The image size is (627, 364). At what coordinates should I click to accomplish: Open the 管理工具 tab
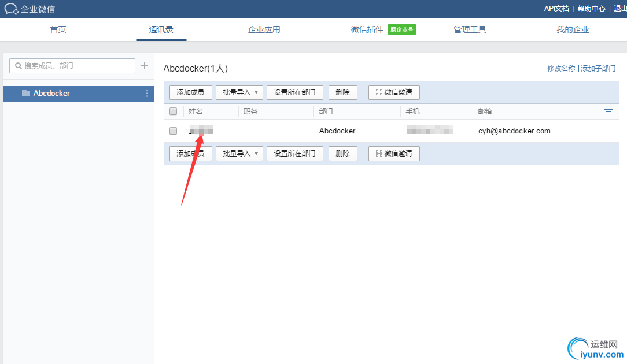point(470,29)
